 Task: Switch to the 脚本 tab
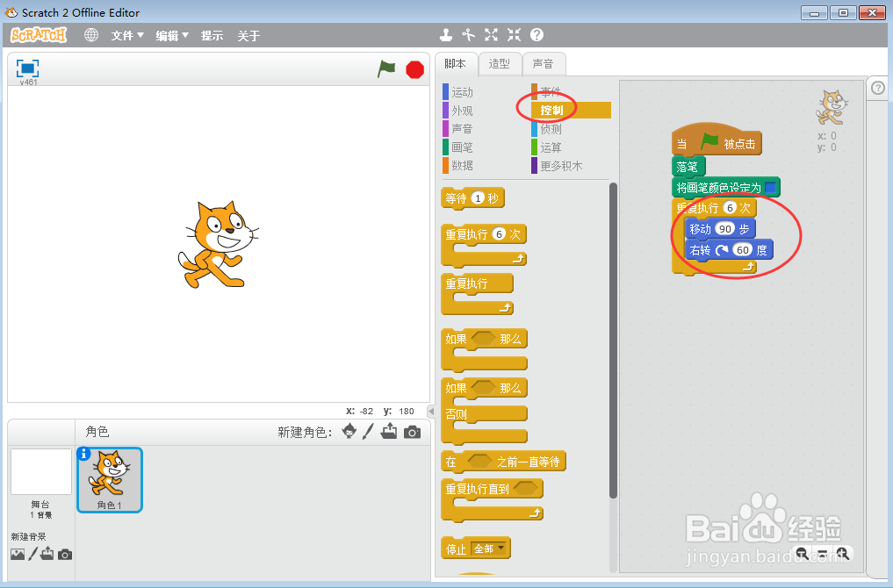click(x=456, y=64)
